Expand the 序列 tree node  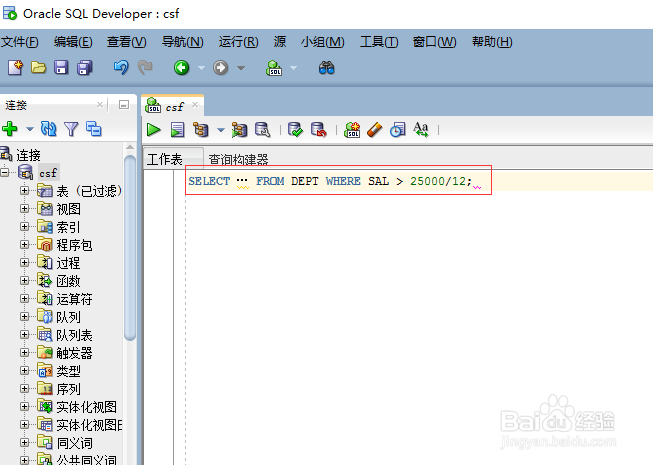pos(24,388)
